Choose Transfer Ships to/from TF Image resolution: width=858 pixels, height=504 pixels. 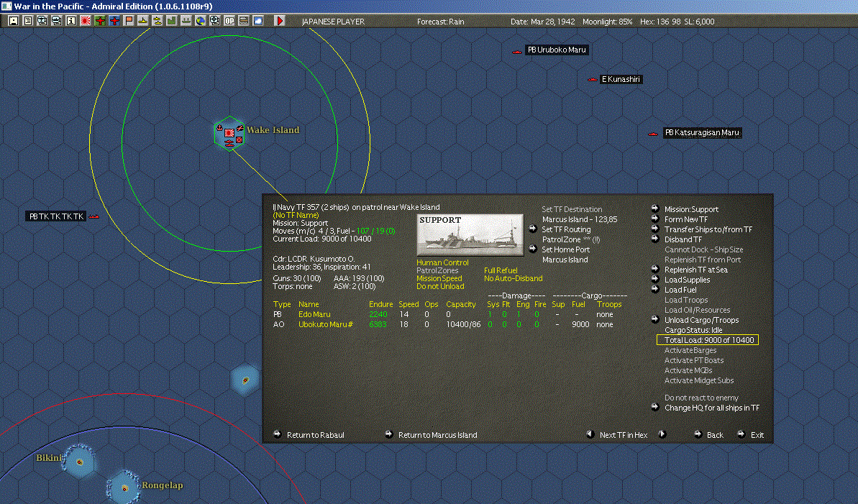coord(708,229)
